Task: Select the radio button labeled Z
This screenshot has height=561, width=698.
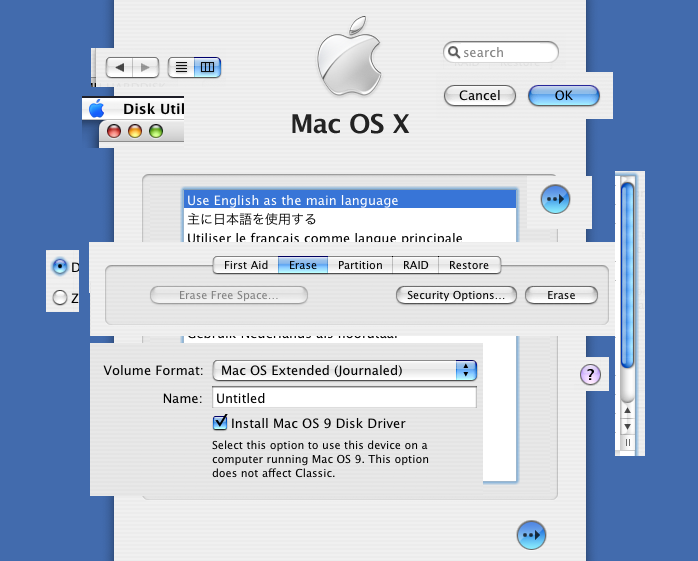Action: pyautogui.click(x=60, y=297)
